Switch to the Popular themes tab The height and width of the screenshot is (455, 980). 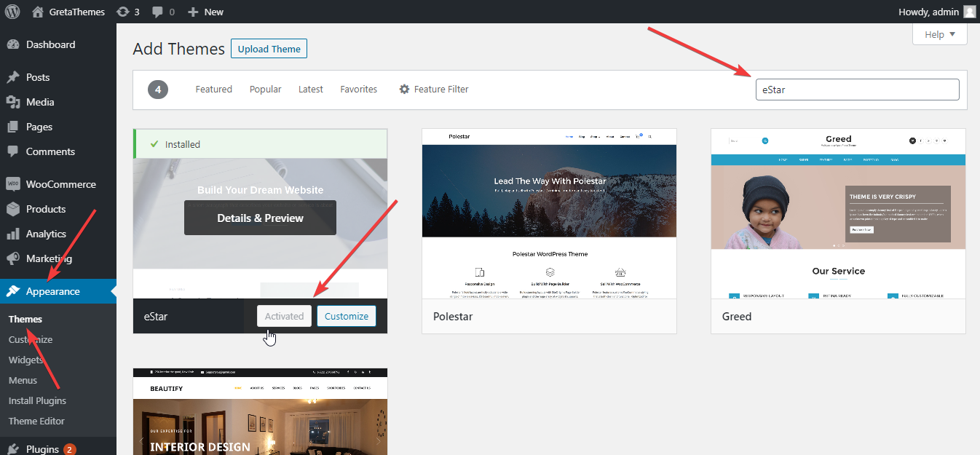(x=265, y=89)
